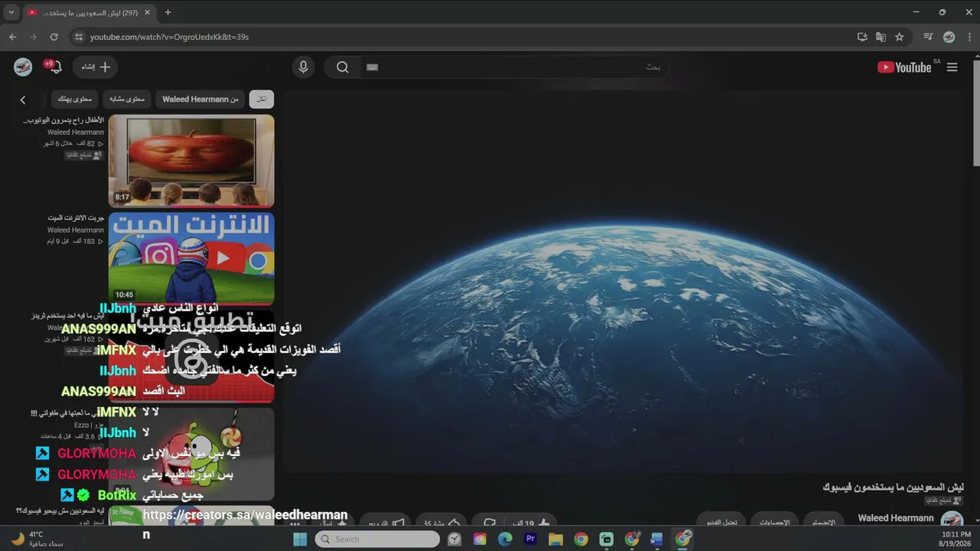Select the 'من Waleed Hearmann' filter chip

click(x=201, y=99)
